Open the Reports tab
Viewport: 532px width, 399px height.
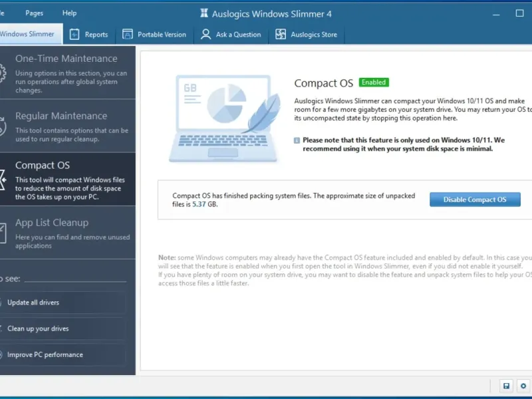tap(89, 35)
